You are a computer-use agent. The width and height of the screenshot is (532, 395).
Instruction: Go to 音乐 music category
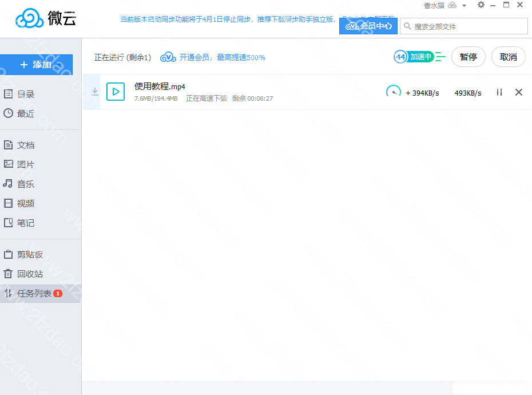point(26,184)
